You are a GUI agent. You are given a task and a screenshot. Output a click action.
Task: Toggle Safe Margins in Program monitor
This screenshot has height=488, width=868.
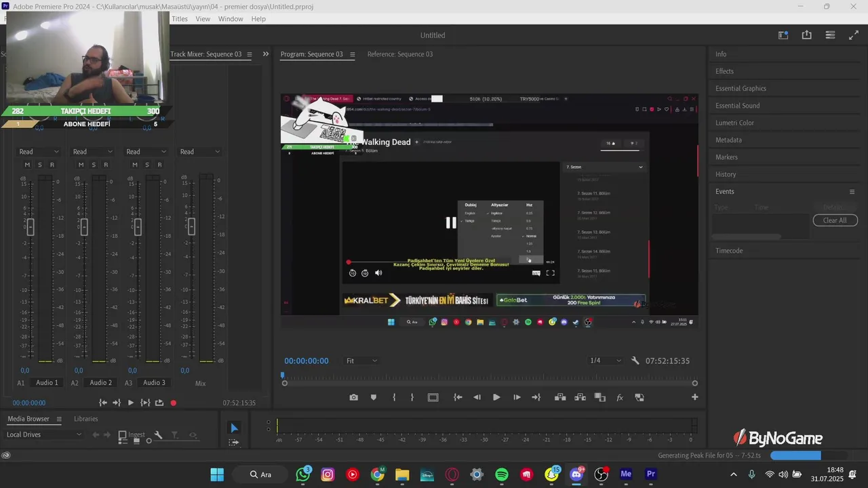[433, 398]
